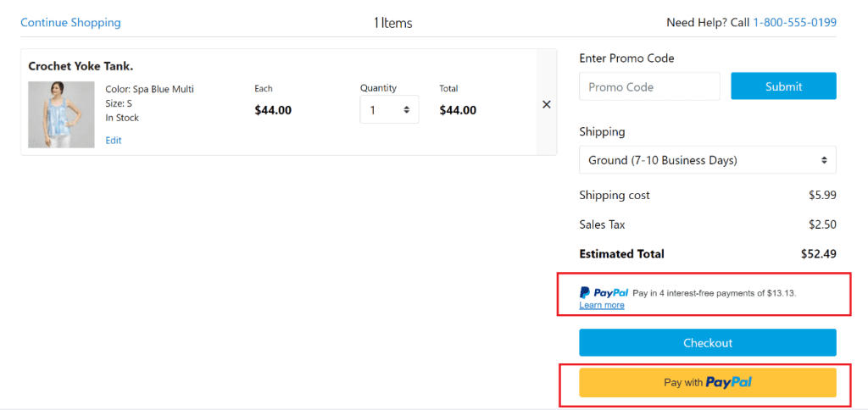Expand the Shipping method dropdown
868x410 pixels.
click(707, 160)
